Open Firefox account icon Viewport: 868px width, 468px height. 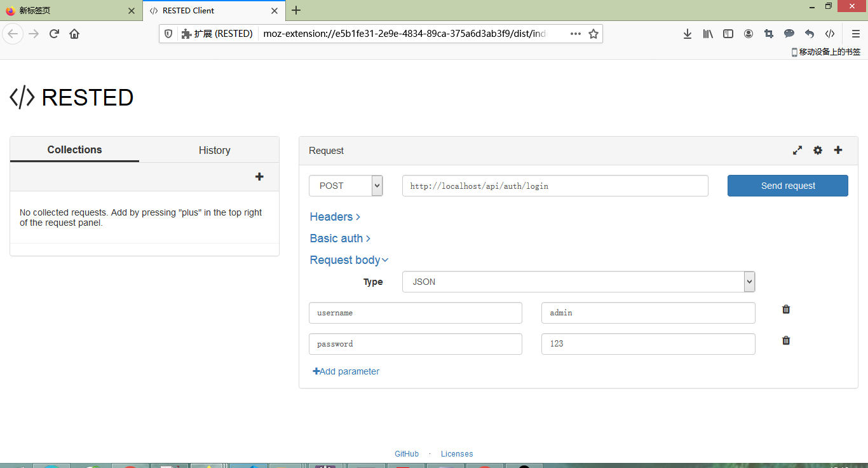[x=749, y=34]
